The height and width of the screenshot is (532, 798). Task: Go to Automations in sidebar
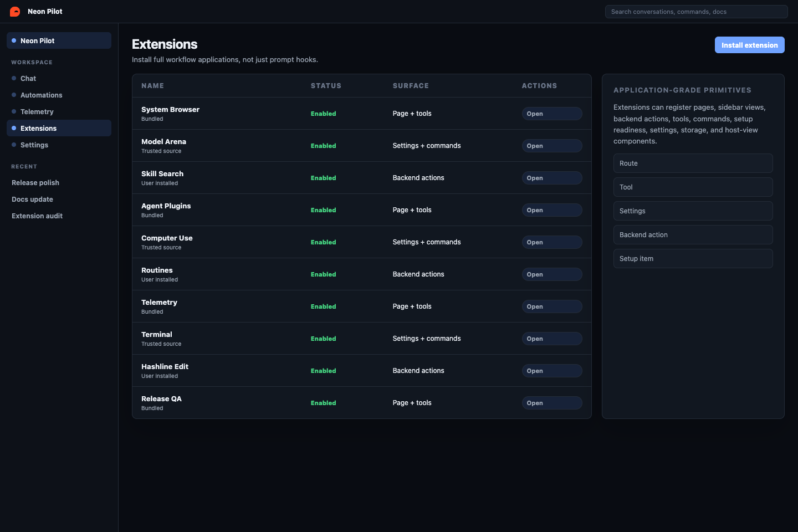pyautogui.click(x=59, y=95)
